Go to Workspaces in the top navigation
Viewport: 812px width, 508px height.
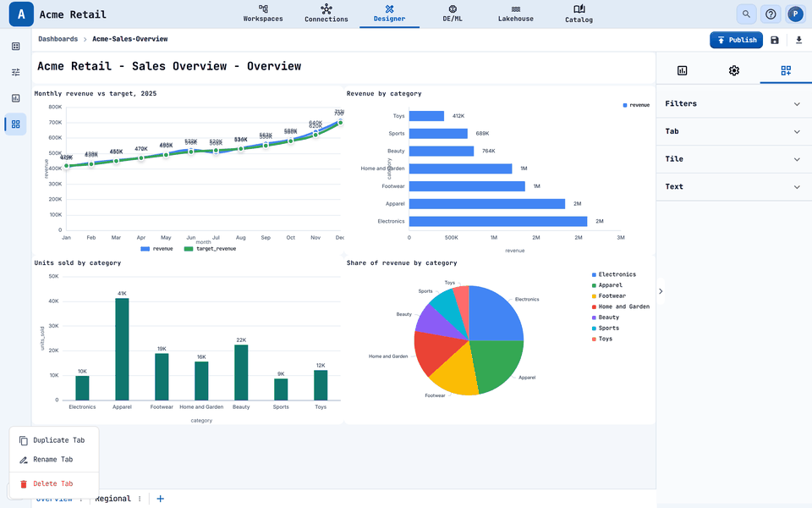point(263,14)
